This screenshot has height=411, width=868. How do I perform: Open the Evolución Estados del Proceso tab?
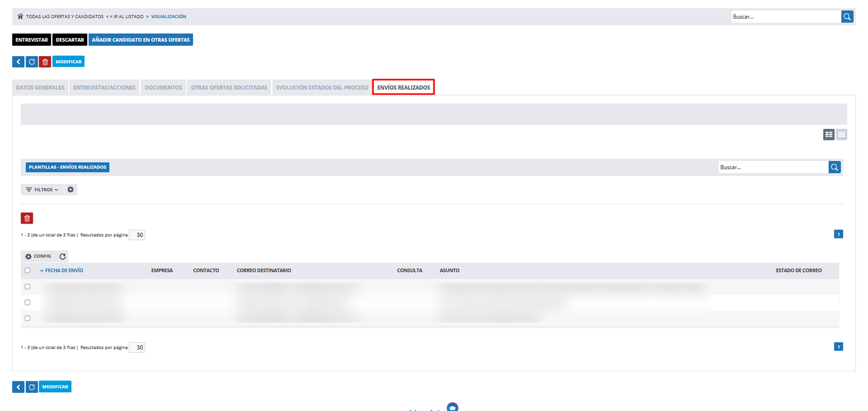322,87
